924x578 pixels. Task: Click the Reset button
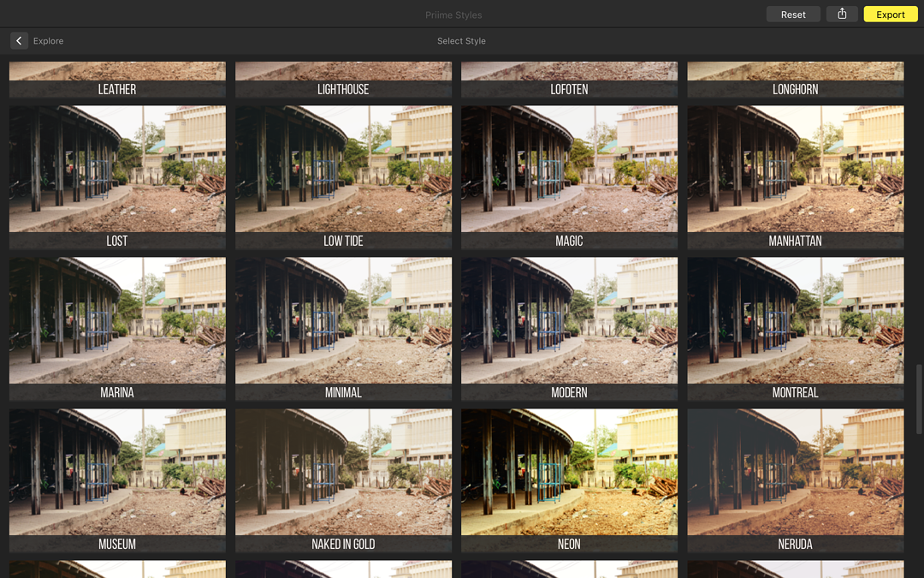pos(793,15)
